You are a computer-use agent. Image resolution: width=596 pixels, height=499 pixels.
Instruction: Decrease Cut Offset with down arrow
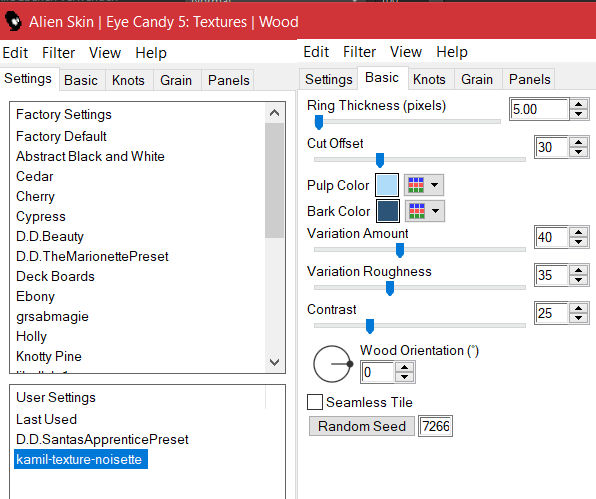pos(579,152)
